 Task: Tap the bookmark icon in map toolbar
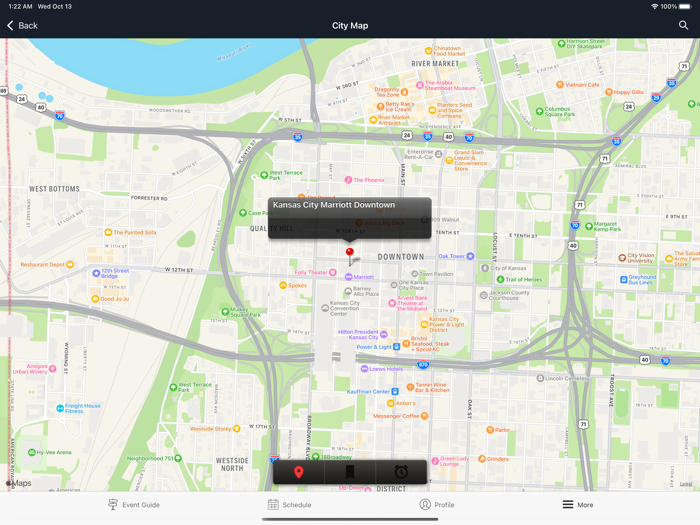tap(350, 472)
